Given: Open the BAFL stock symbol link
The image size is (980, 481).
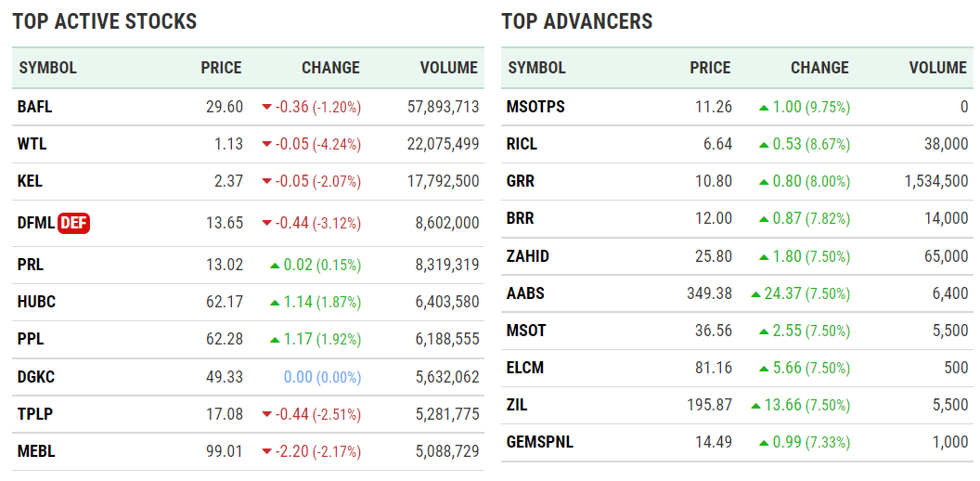Looking at the screenshot, I should pyautogui.click(x=34, y=107).
